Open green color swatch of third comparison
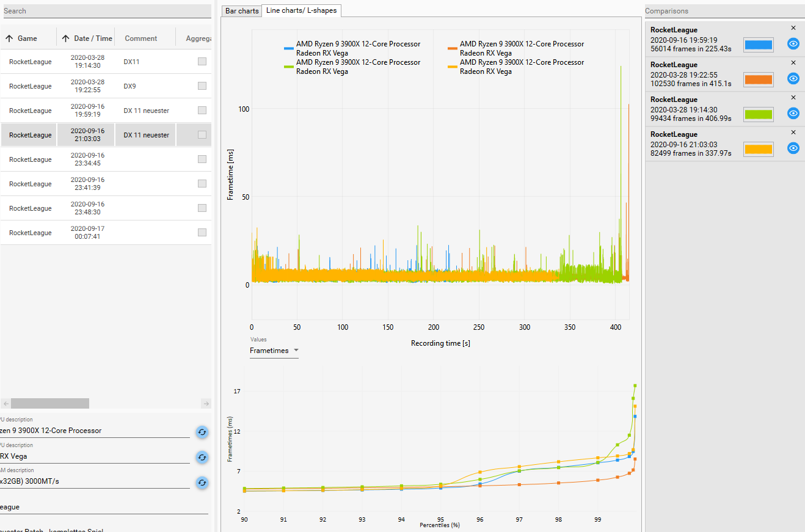 pos(758,114)
